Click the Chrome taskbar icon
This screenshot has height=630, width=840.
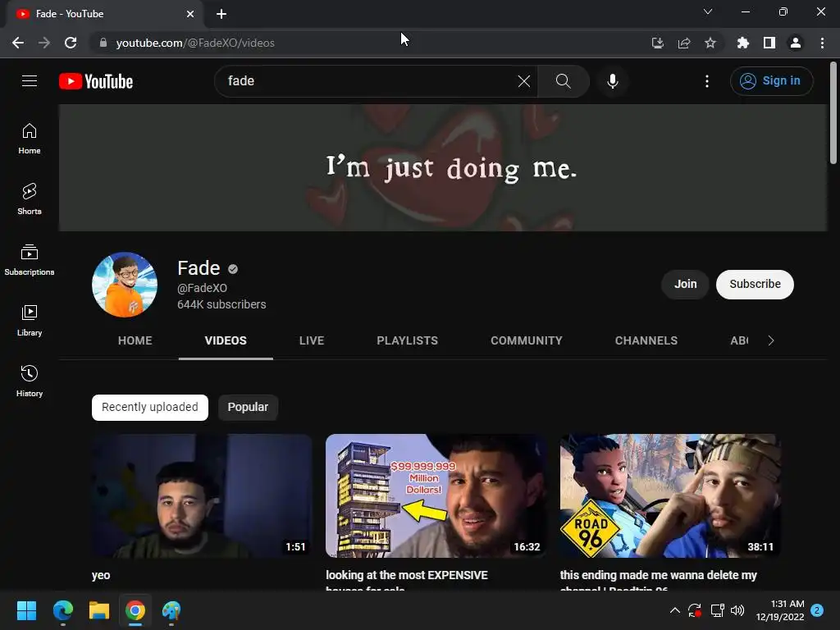[x=135, y=610]
